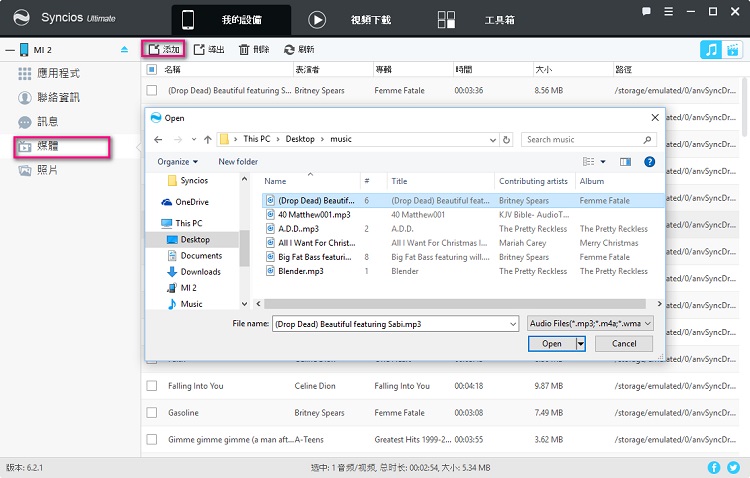
Task: Open the Facebook icon in status bar
Action: tap(714, 467)
